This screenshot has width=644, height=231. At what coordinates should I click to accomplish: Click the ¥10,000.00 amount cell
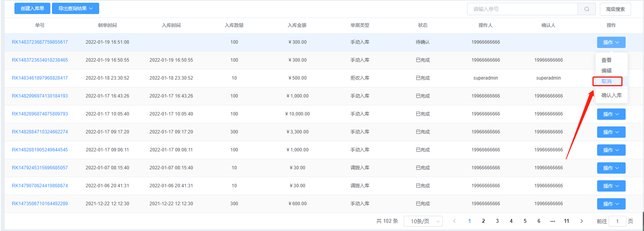(x=298, y=114)
